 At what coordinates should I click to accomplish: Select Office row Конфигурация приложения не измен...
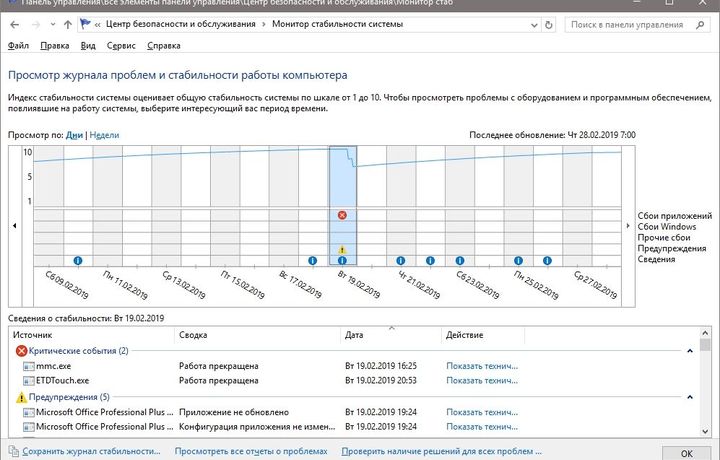(x=354, y=426)
